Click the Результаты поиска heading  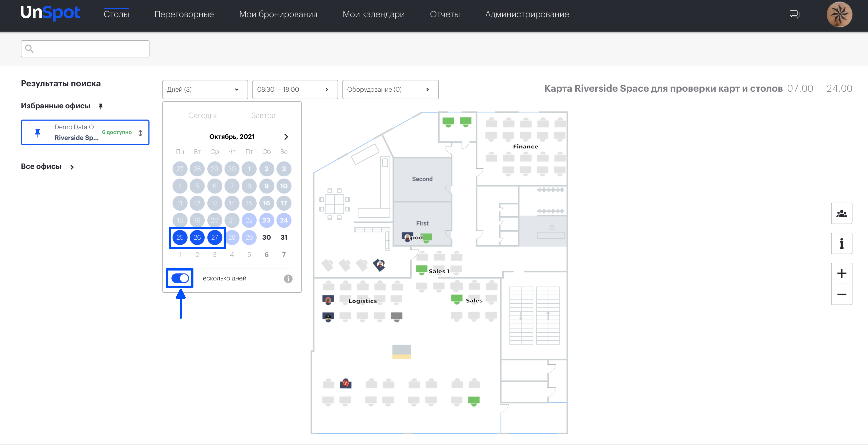[61, 84]
